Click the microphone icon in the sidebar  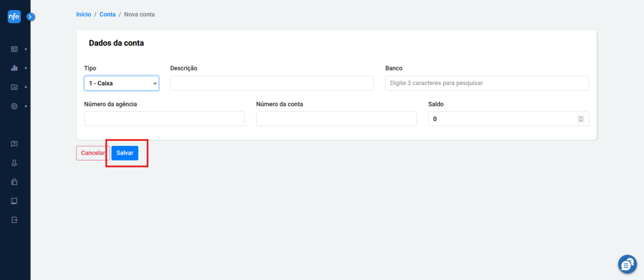(x=14, y=163)
